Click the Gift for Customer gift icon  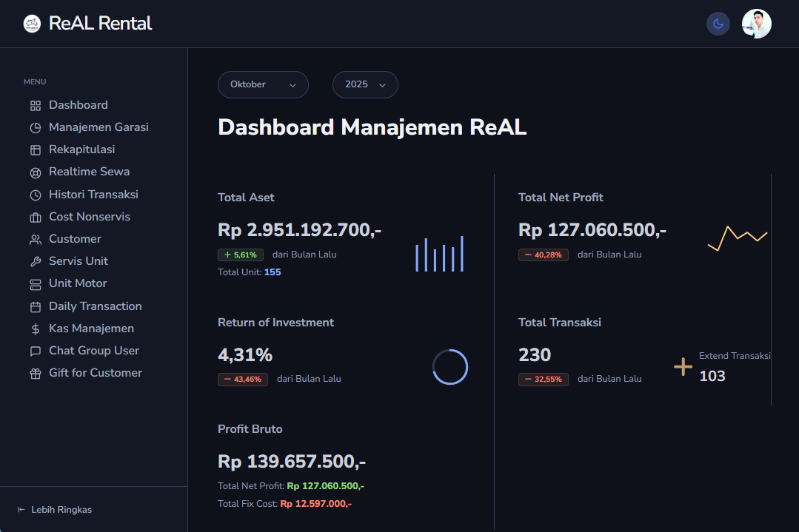(x=36, y=374)
